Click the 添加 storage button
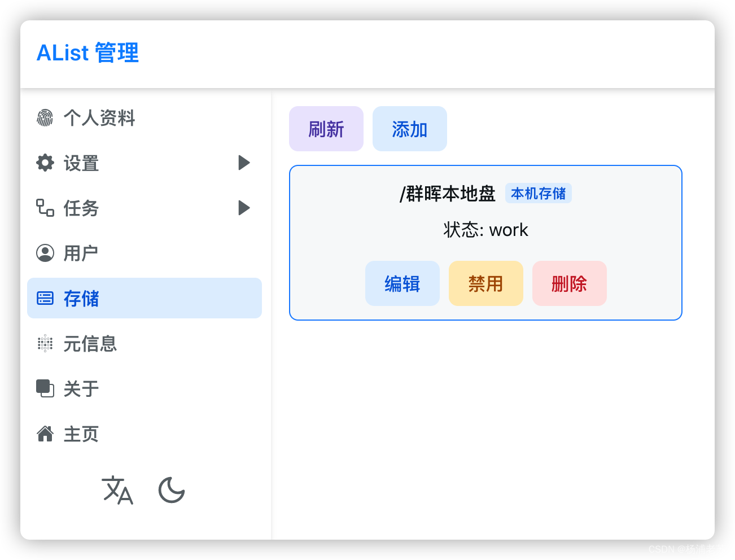 [x=410, y=129]
